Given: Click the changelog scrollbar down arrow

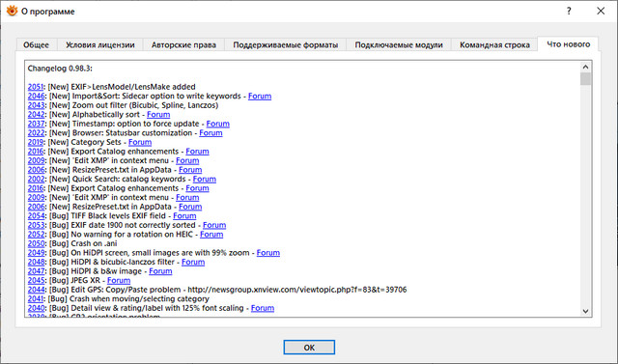Looking at the screenshot, I should pyautogui.click(x=586, y=311).
